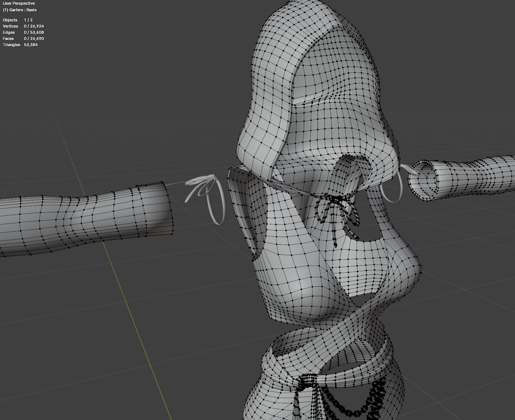This screenshot has height=420, width=515.
Task: Click the "0 / 26,690" faces value
Action: pyautogui.click(x=34, y=38)
